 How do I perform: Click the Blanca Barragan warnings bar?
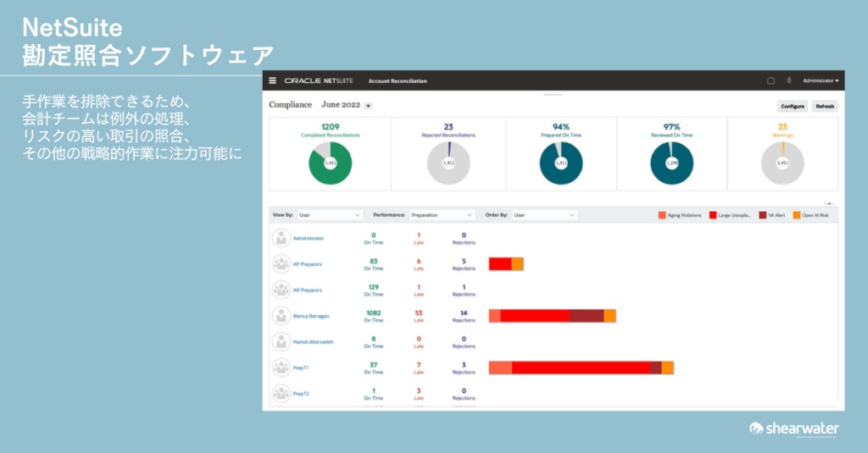553,316
